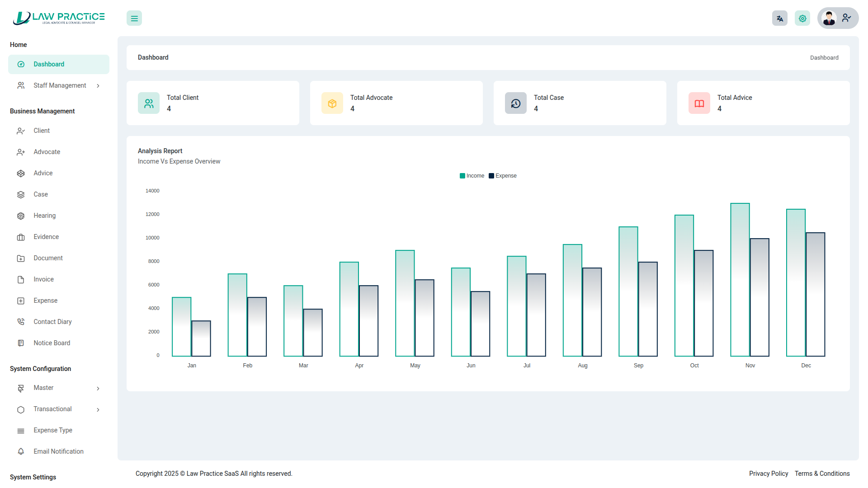This screenshot has height=488, width=868.
Task: Click the Contact Diary phone icon
Action: click(x=21, y=322)
